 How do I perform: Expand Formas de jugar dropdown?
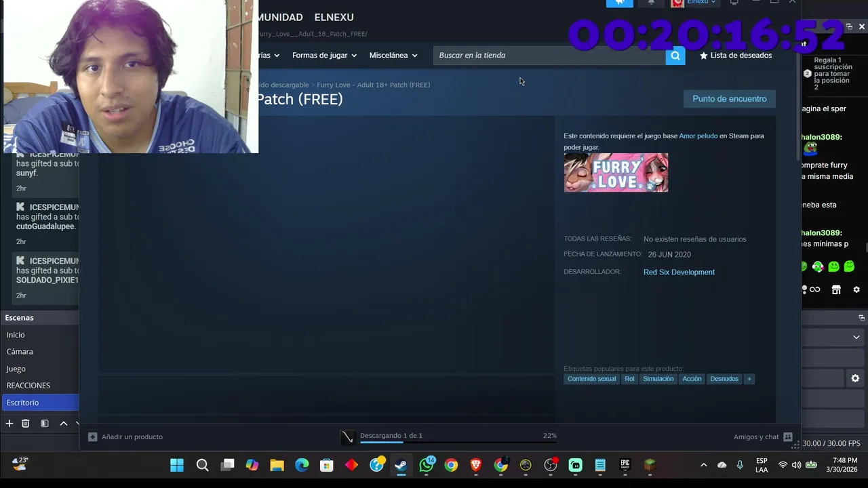(324, 56)
